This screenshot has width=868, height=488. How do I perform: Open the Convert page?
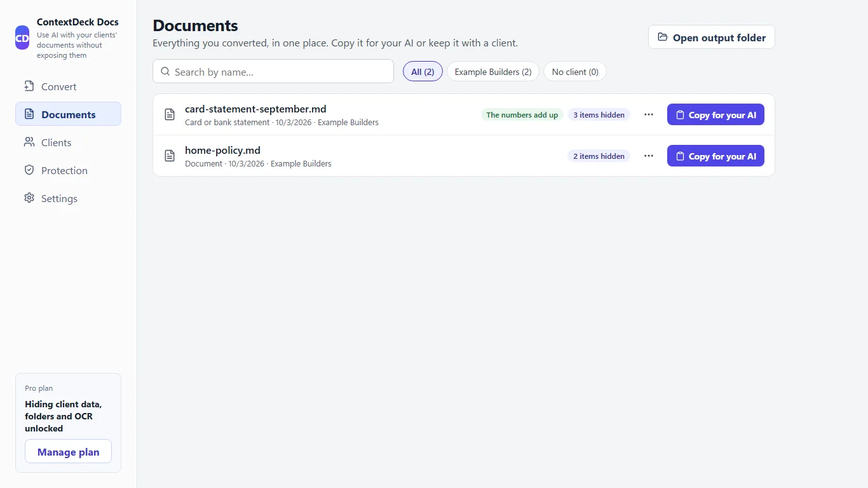pyautogui.click(x=68, y=86)
